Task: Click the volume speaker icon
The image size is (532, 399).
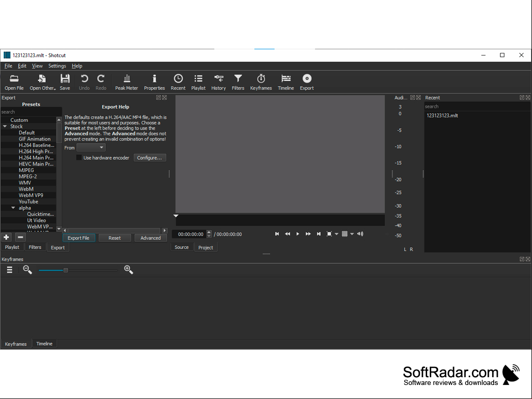Action: tap(360, 234)
